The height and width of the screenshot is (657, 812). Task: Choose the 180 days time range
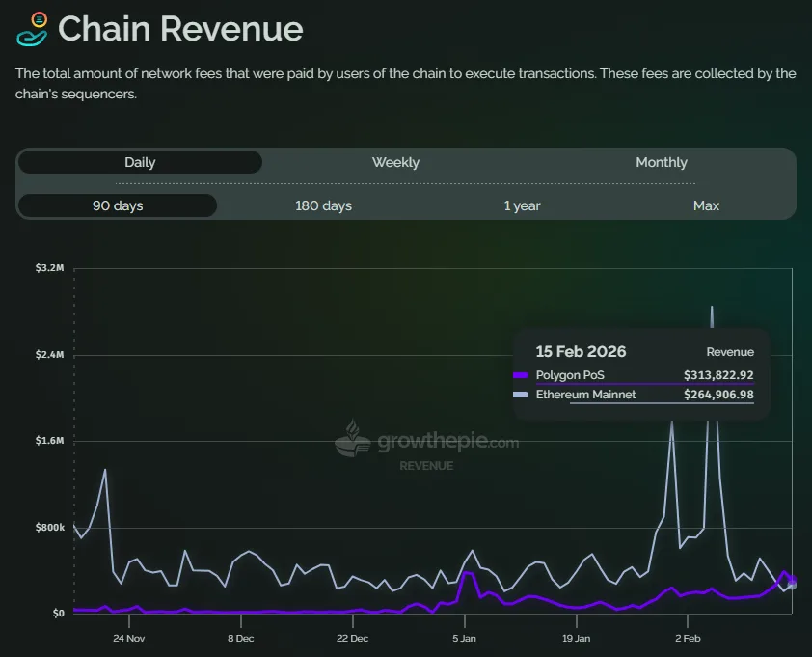pos(323,205)
